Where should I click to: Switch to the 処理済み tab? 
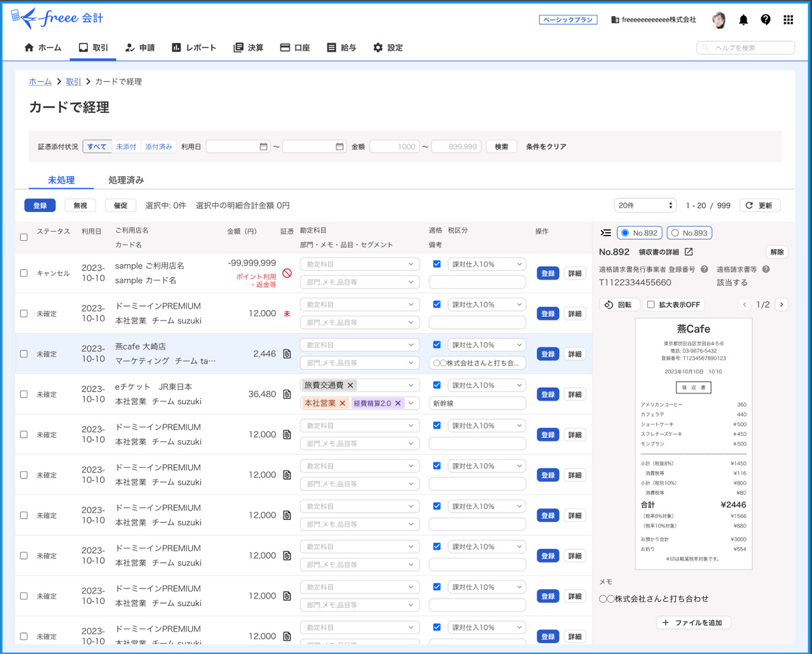[126, 180]
